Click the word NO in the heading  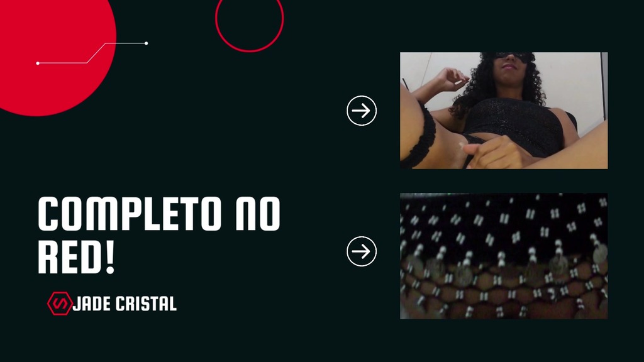click(258, 214)
